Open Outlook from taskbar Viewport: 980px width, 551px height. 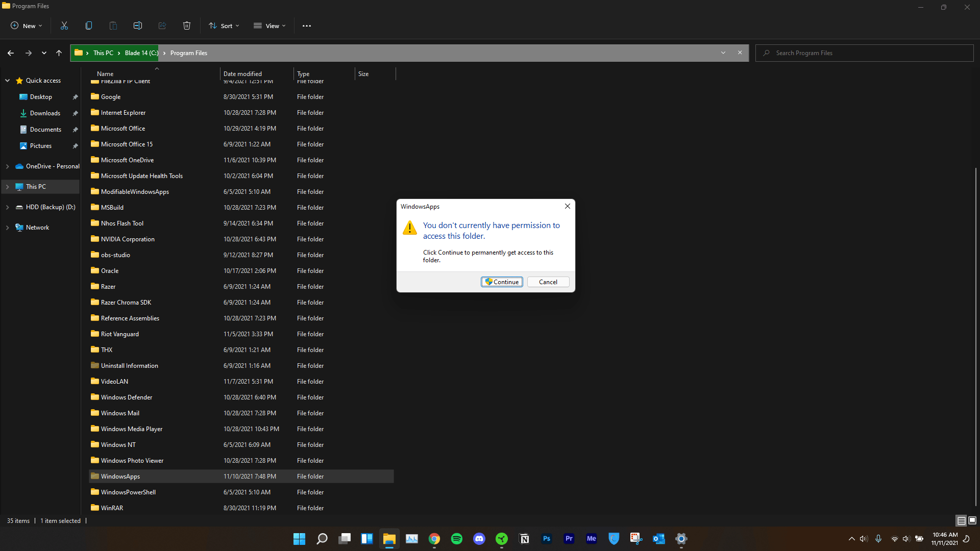(659, 539)
